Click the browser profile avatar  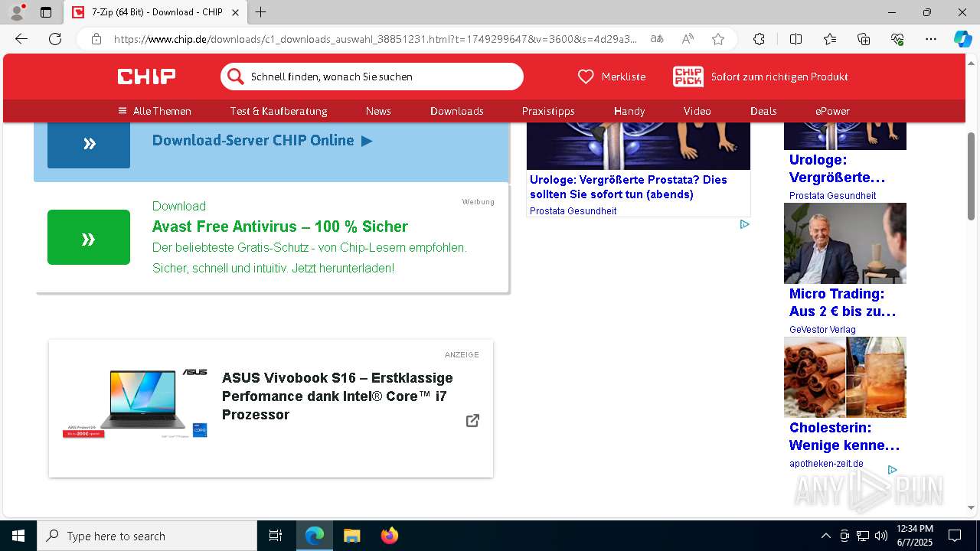tap(17, 12)
